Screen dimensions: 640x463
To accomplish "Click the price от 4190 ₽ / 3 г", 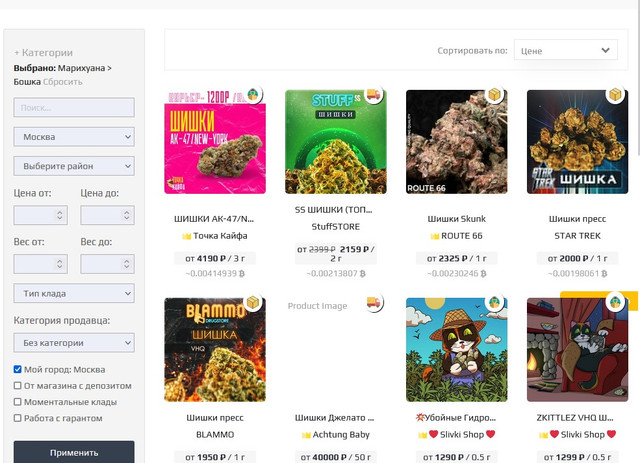I will click(215, 258).
